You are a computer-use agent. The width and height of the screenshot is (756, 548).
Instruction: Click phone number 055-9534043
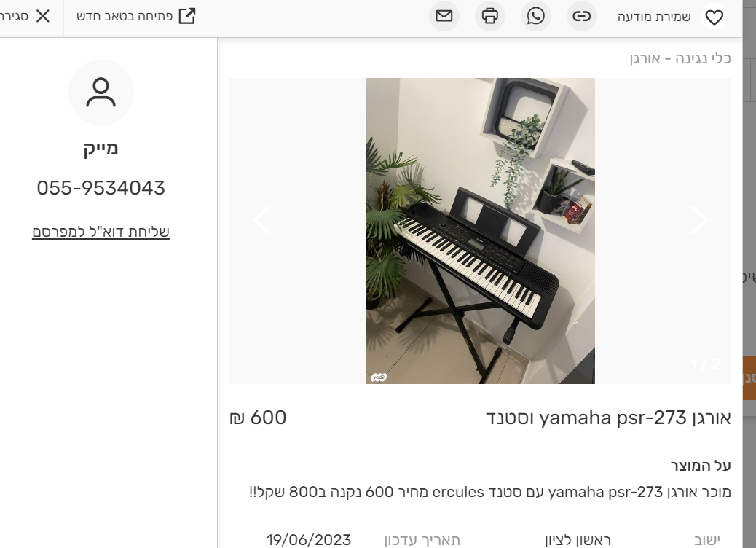pos(101,188)
